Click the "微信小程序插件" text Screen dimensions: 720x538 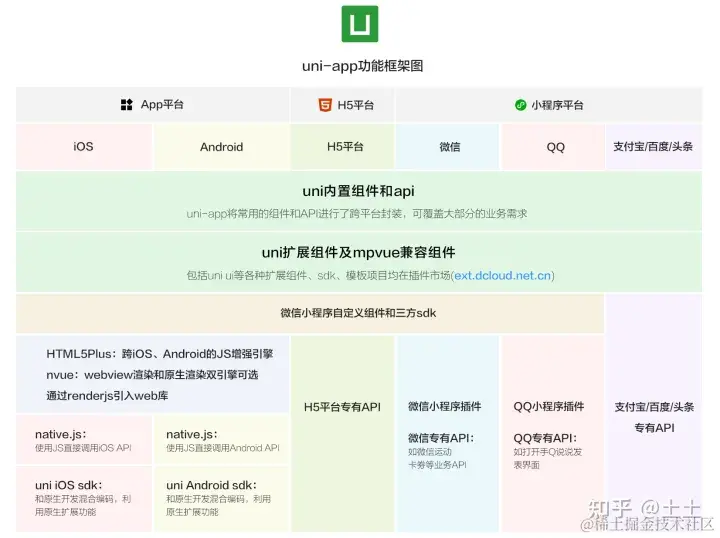click(444, 407)
